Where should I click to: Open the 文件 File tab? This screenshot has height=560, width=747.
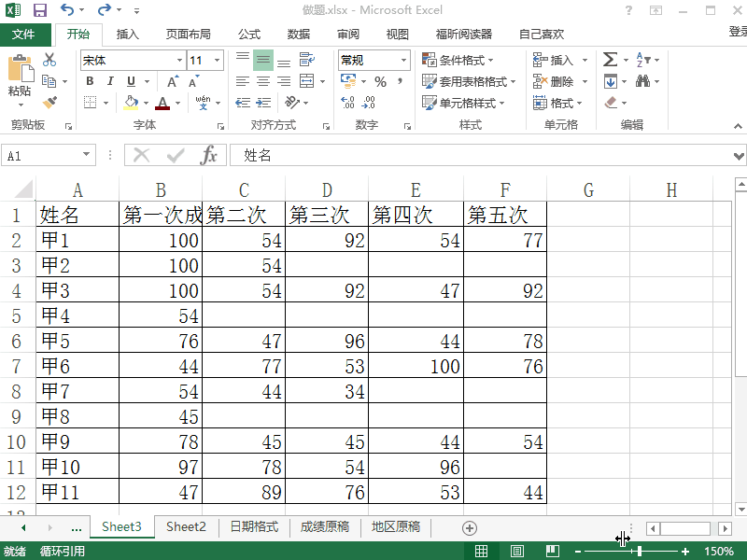[23, 35]
